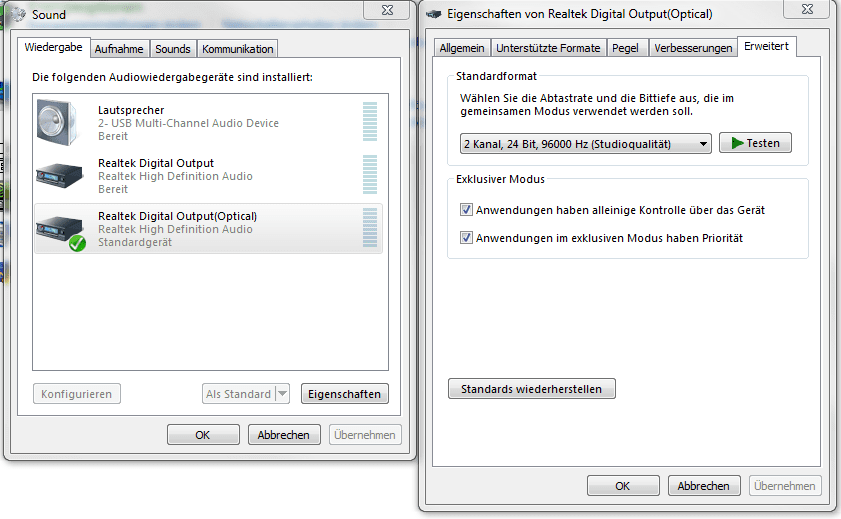The width and height of the screenshot is (841, 519).
Task: Click OK in the Eigenschaften window
Action: coord(623,486)
